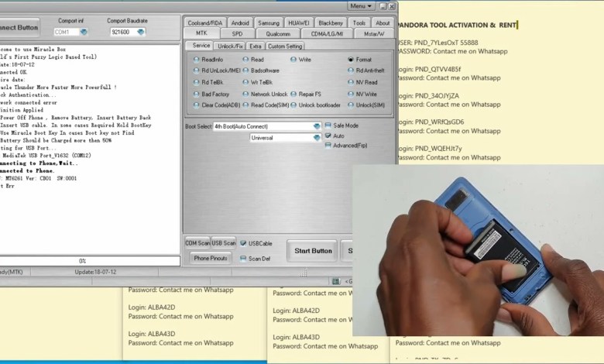
Task: Toggle the USBCable checkbox
Action: 243,243
